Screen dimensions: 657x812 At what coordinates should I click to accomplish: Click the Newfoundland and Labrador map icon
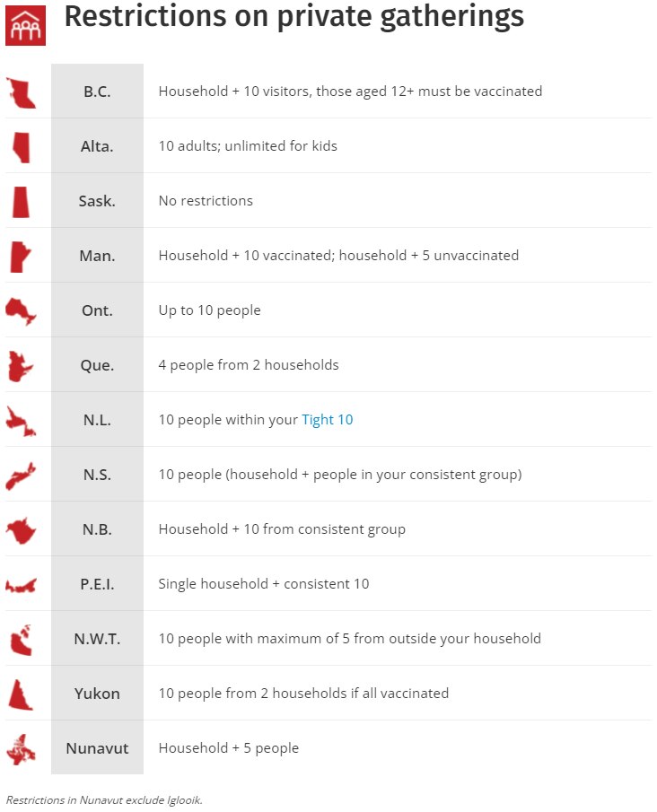pyautogui.click(x=21, y=421)
